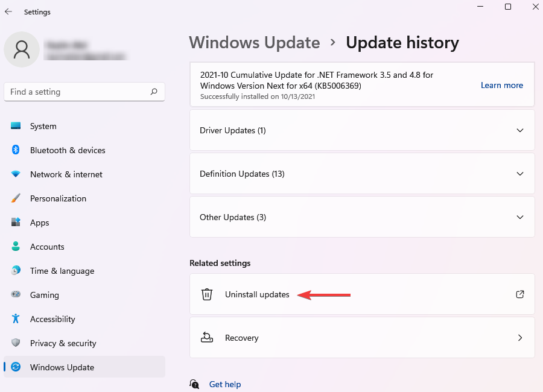This screenshot has height=392, width=543.
Task: Minimize the Settings window
Action: [x=480, y=7]
